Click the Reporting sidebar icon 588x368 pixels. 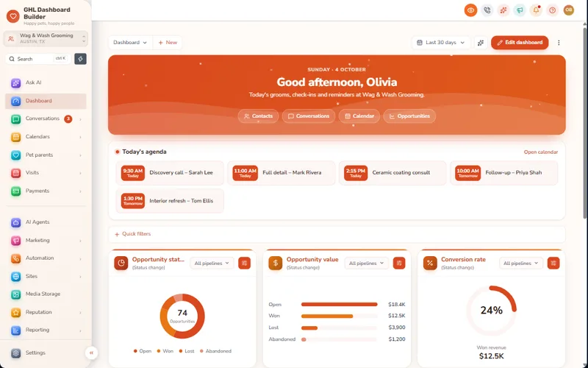click(15, 330)
